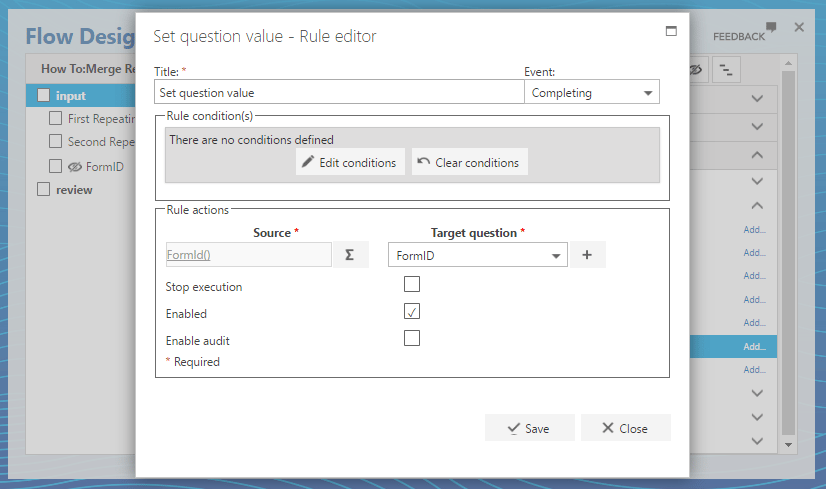The image size is (826, 489).
Task: Tick the First Repeating checkbox in Flow Designer
Action: pyautogui.click(x=55, y=118)
